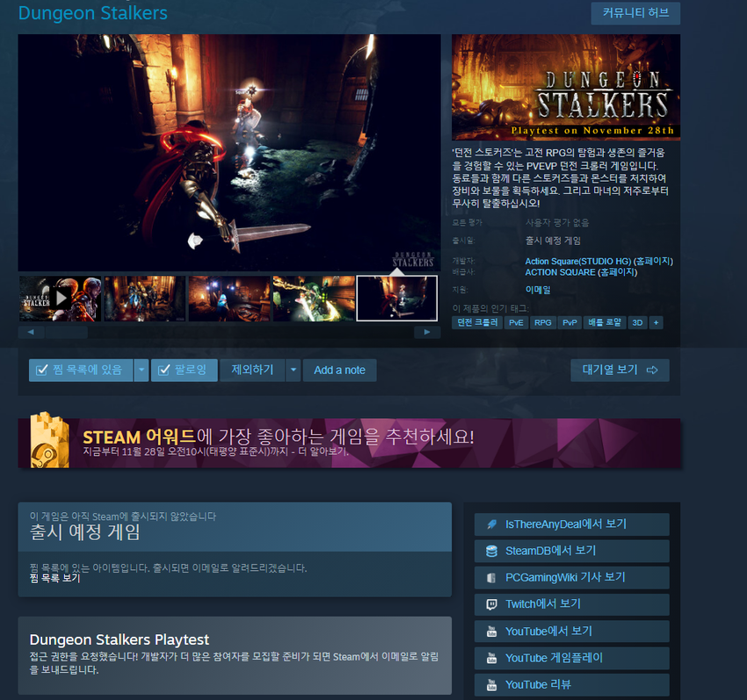Click the 제외하기 ignore button
This screenshot has height=700, width=747.
(x=252, y=370)
